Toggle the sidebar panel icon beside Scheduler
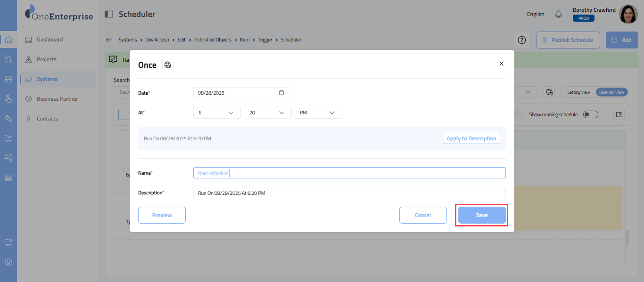The image size is (644, 282). 109,14
